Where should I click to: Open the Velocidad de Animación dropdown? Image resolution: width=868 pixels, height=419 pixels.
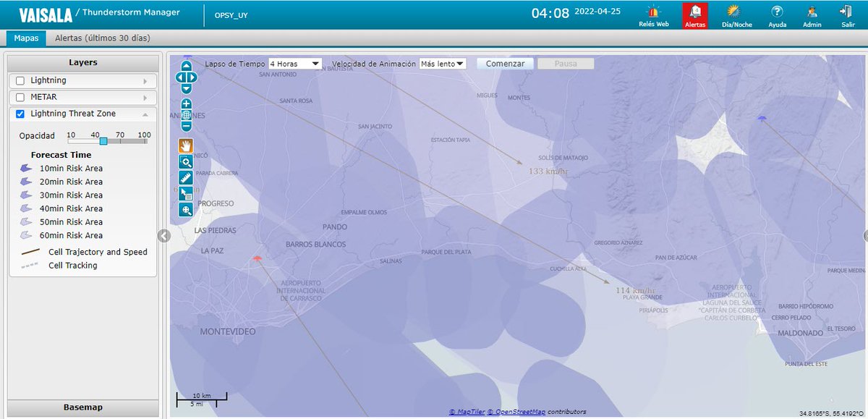click(x=443, y=64)
